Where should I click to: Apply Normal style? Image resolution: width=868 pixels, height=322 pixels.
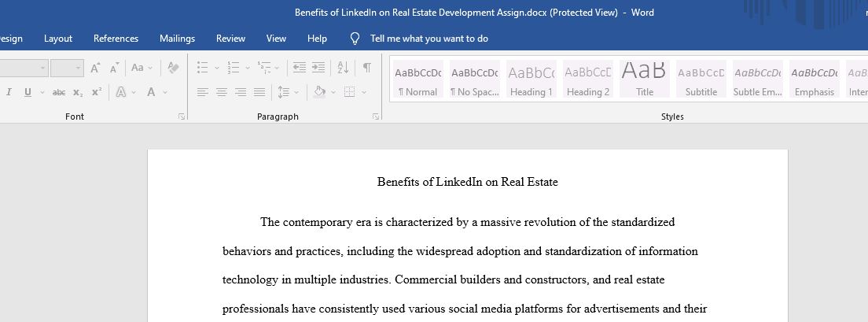[x=418, y=80]
